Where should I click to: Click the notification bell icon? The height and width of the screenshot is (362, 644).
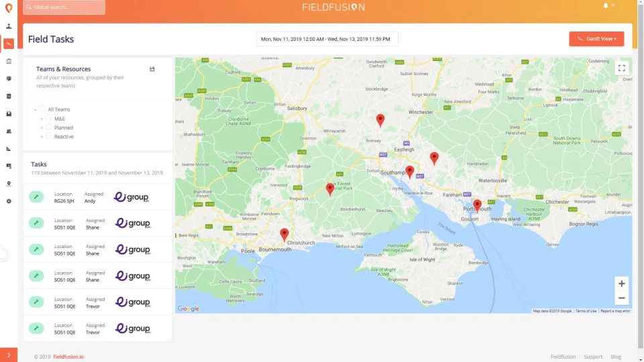point(605,6)
